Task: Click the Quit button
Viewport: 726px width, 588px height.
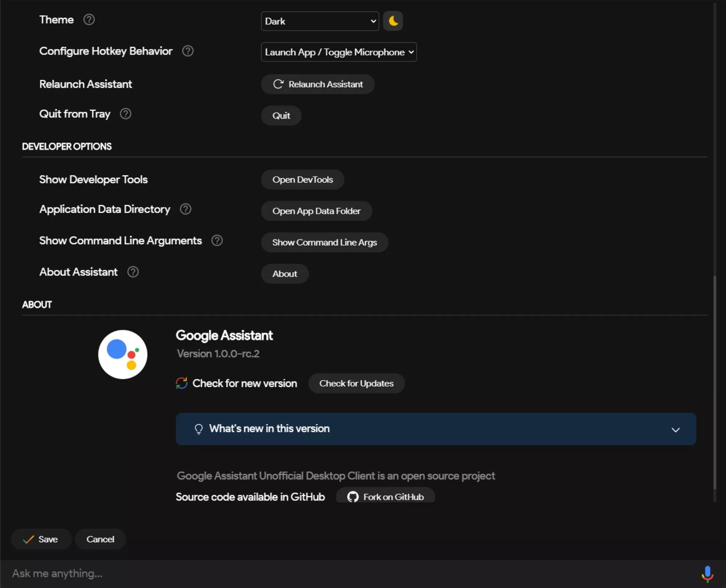Action: [281, 116]
